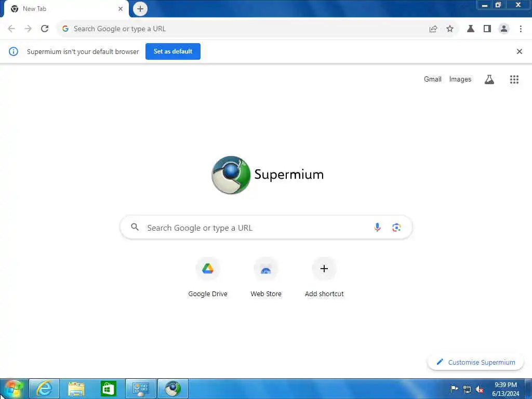This screenshot has width=532, height=399.
Task: Open the Google apps grid
Action: 514,79
